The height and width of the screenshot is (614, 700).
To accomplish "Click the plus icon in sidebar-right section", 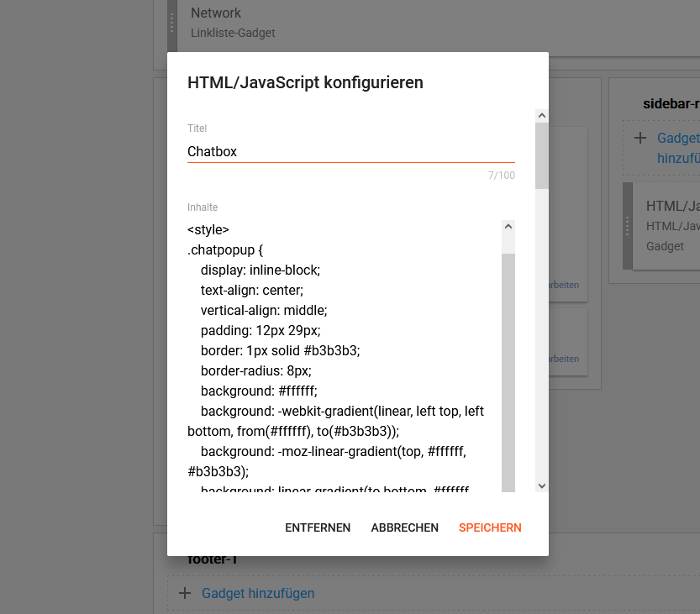I will point(639,138).
